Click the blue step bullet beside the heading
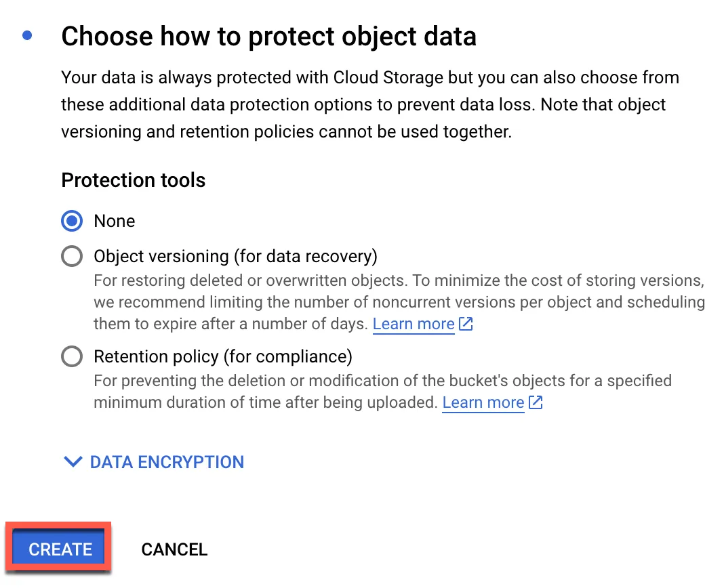The width and height of the screenshot is (724, 588). tap(27, 35)
